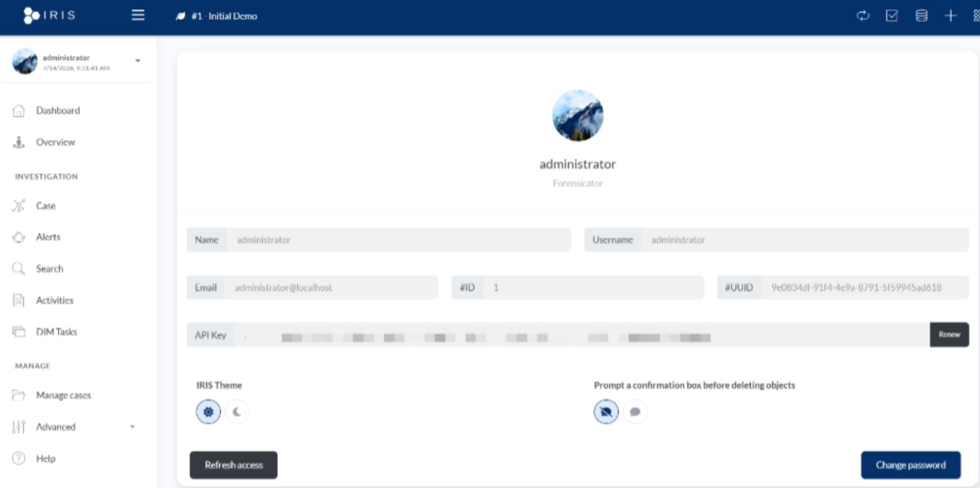This screenshot has height=488, width=980.
Task: Click the plus icon in top bar
Action: pyautogui.click(x=951, y=16)
